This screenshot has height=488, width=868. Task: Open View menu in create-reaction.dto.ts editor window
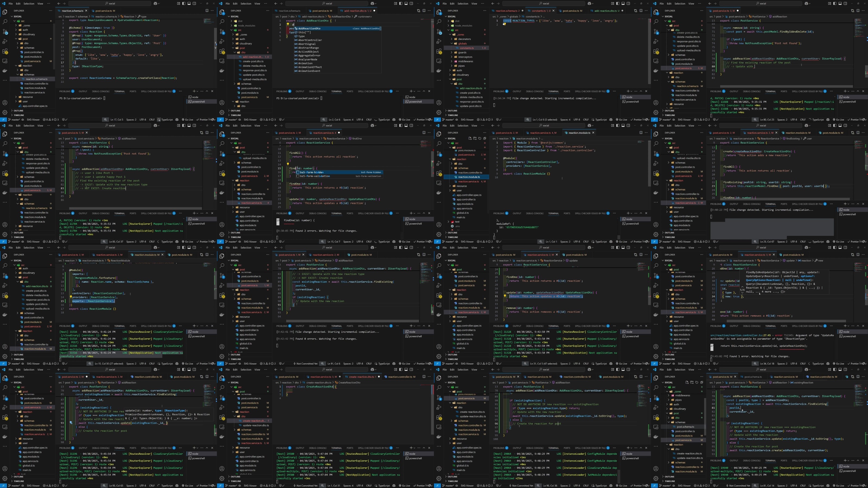coord(257,370)
